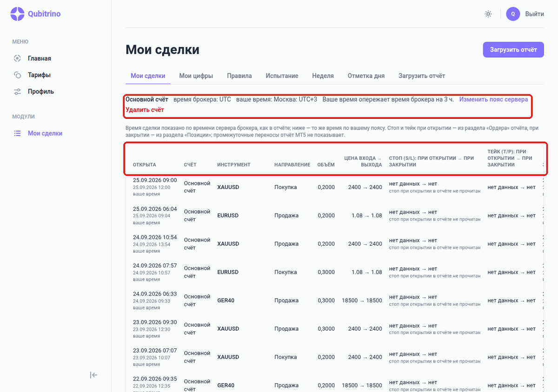This screenshot has height=392, width=558.
Task: Click the Направление column header
Action: pyautogui.click(x=292, y=165)
